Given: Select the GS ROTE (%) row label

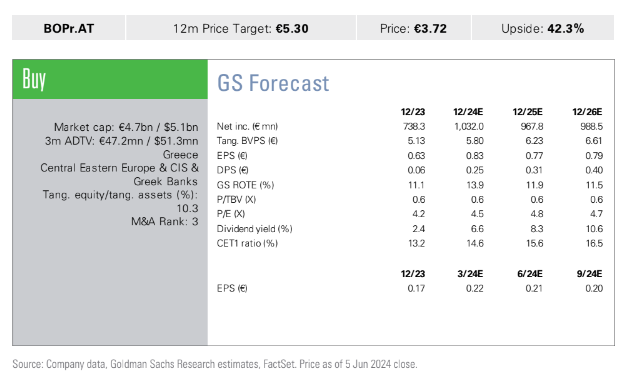Looking at the screenshot, I should click(x=245, y=185).
